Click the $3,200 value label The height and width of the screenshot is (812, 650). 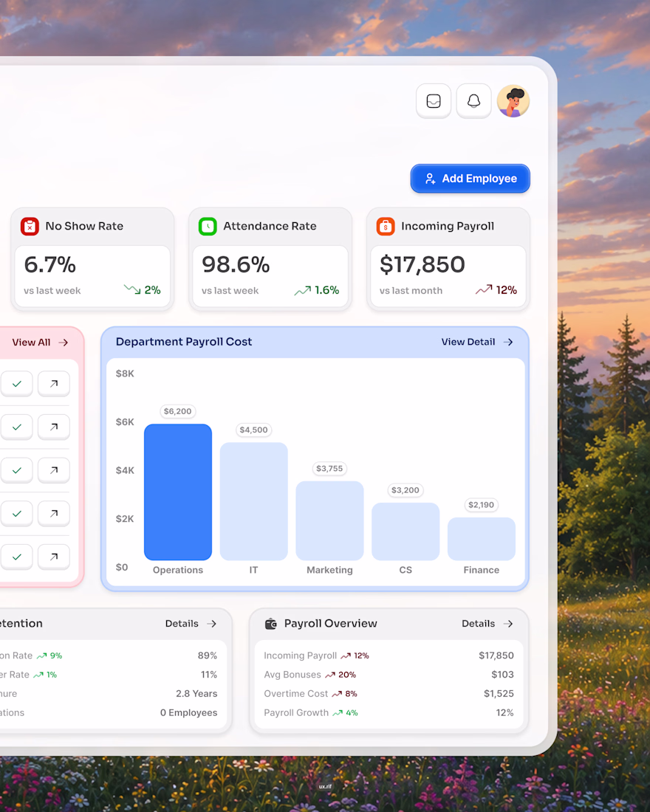tap(406, 490)
